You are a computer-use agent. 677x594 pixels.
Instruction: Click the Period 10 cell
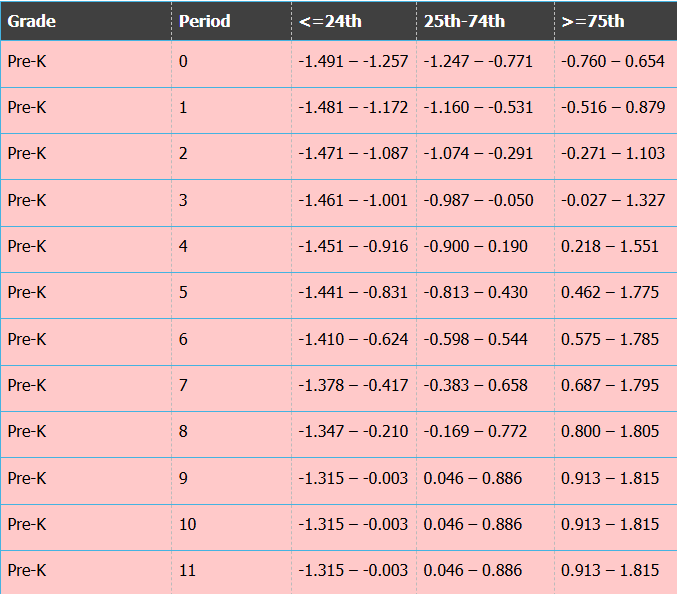click(x=187, y=524)
